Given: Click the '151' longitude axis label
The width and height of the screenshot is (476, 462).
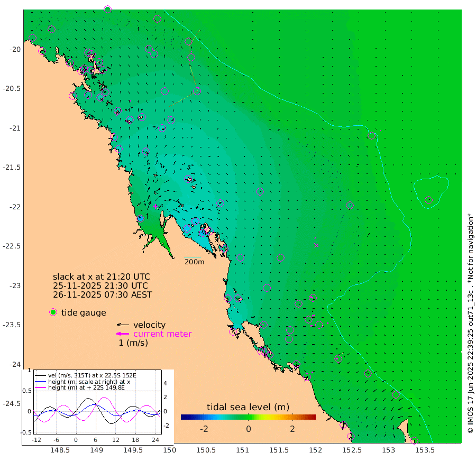Looking at the screenshot, I should click(x=242, y=450).
